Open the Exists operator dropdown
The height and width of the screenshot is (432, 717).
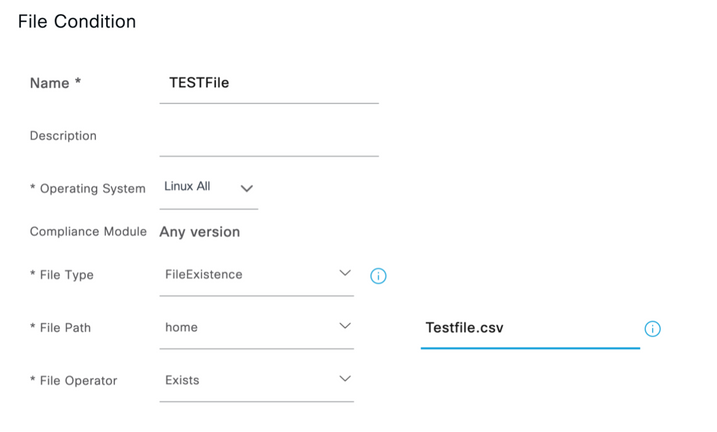[257, 381]
